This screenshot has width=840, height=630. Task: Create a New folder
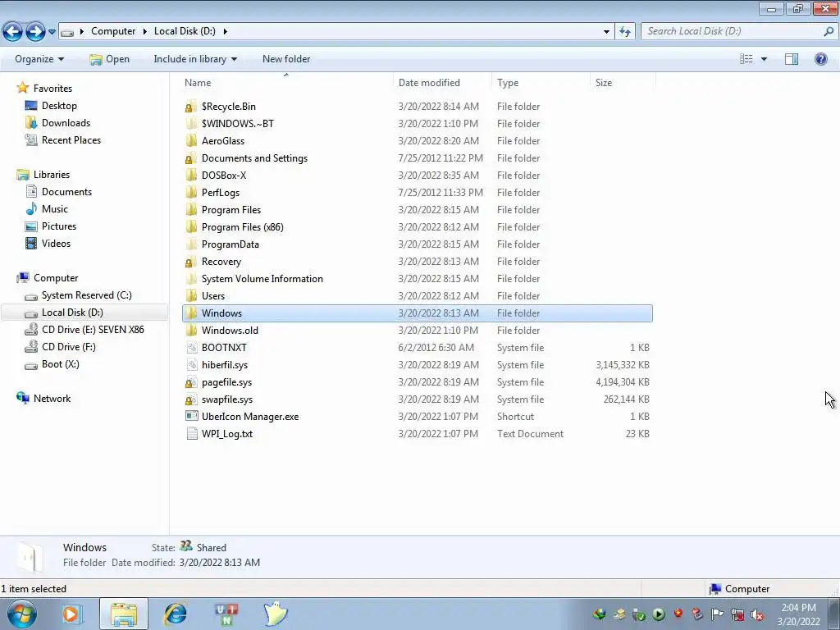point(286,59)
